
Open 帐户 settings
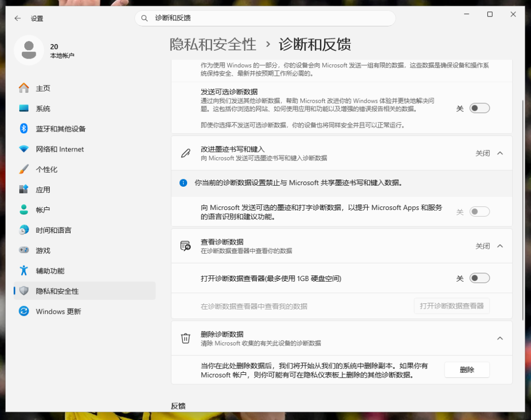click(x=85, y=209)
